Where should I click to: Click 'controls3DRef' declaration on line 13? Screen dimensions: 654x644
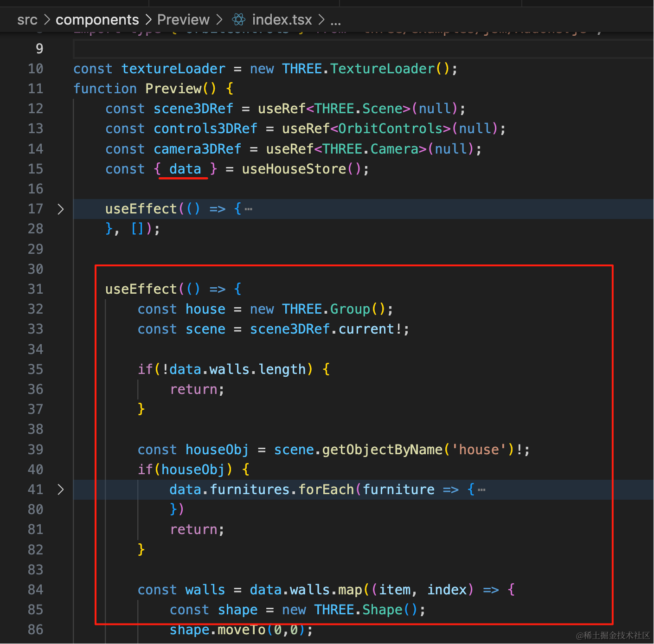(x=205, y=129)
